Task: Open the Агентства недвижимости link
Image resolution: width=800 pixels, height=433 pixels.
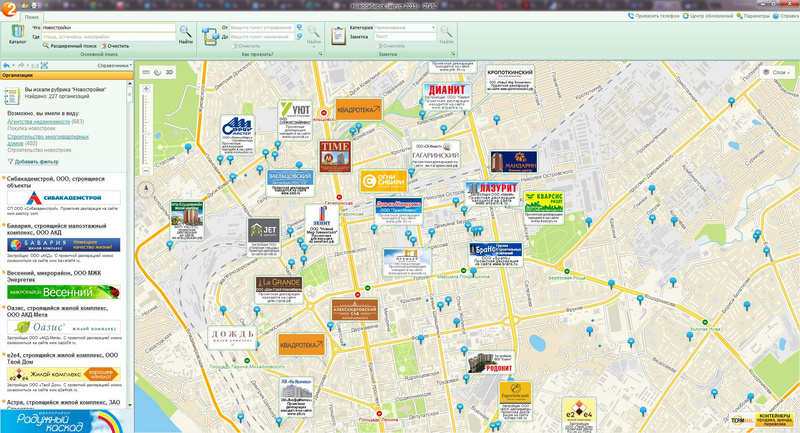Action: (38, 122)
